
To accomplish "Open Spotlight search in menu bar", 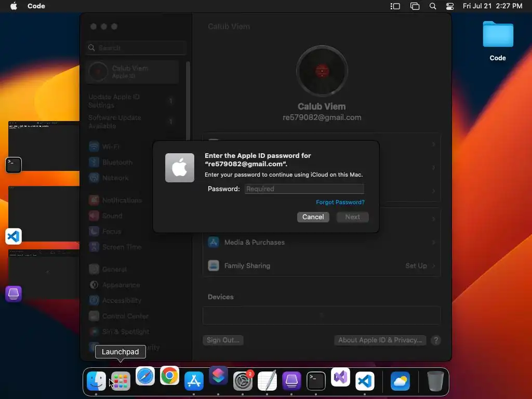I will click(433, 6).
